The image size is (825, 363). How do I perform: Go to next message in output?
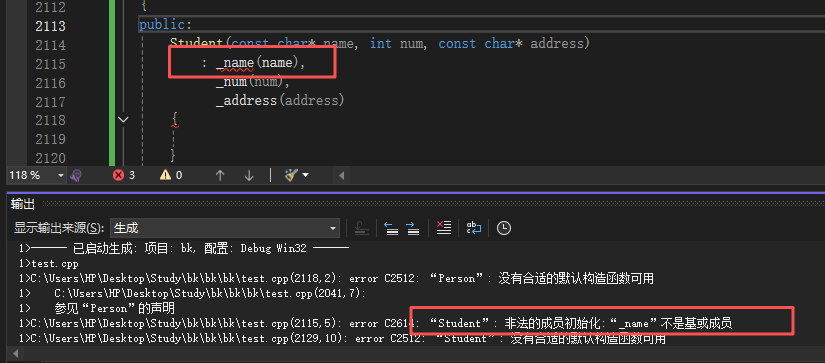(413, 228)
